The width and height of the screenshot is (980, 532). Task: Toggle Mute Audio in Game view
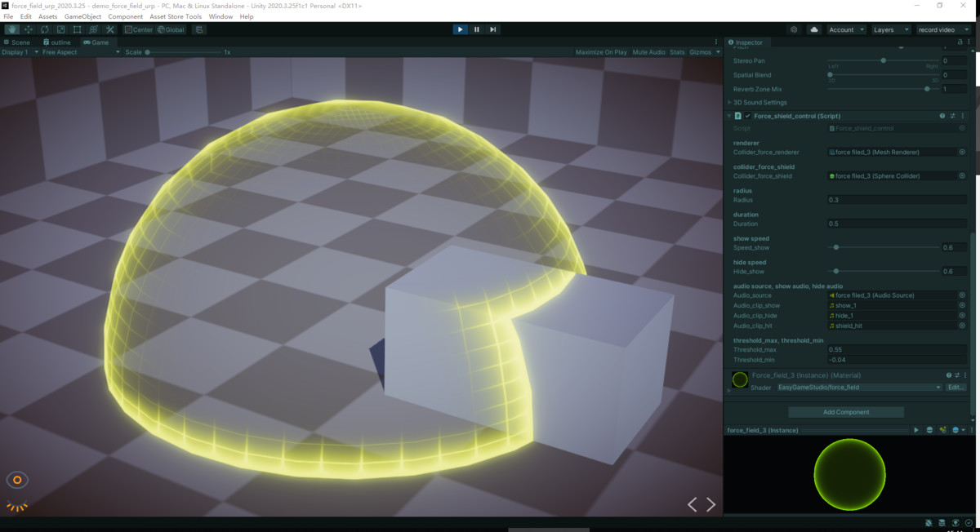pyautogui.click(x=648, y=52)
